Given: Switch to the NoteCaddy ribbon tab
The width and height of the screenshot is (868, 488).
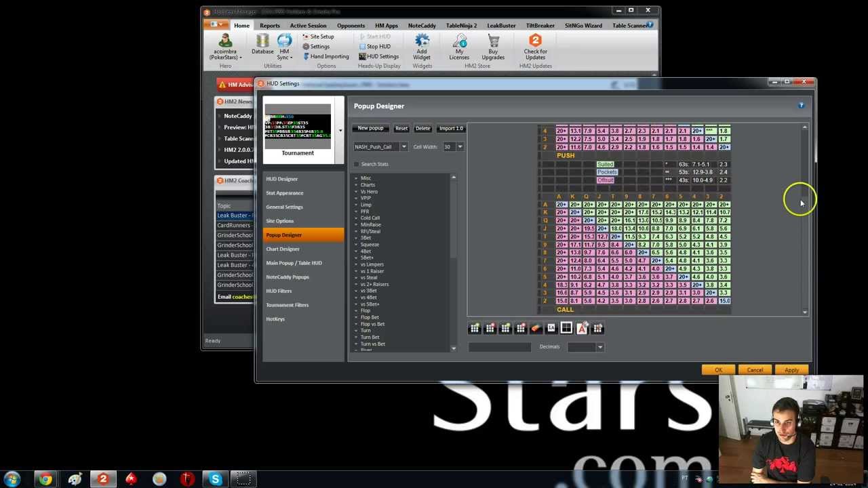Looking at the screenshot, I should pyautogui.click(x=422, y=25).
